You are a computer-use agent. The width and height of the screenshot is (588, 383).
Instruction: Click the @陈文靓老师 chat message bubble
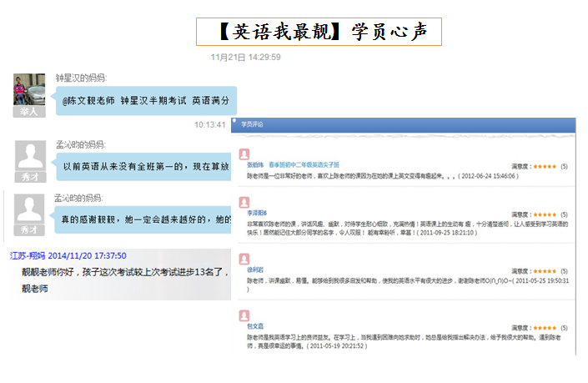pyautogui.click(x=148, y=101)
